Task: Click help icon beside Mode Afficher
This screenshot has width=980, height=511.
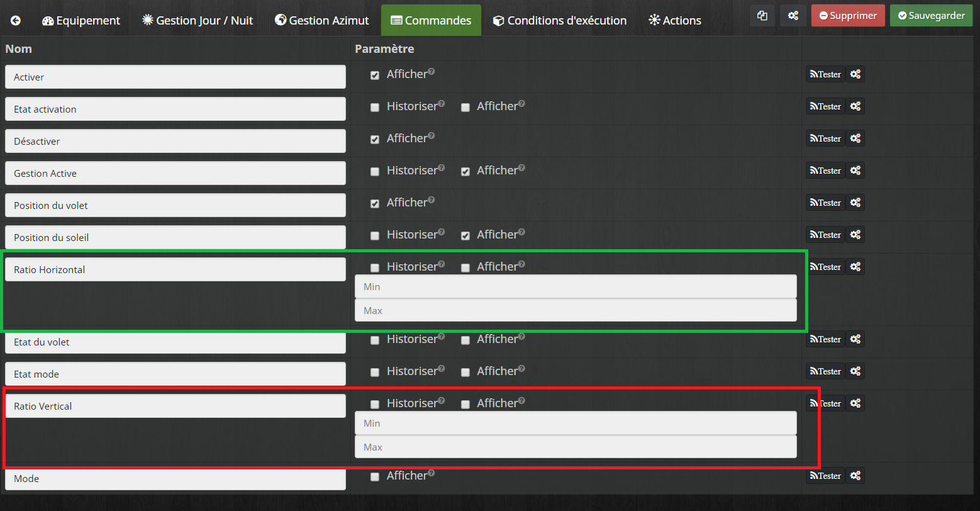Action: 432,473
